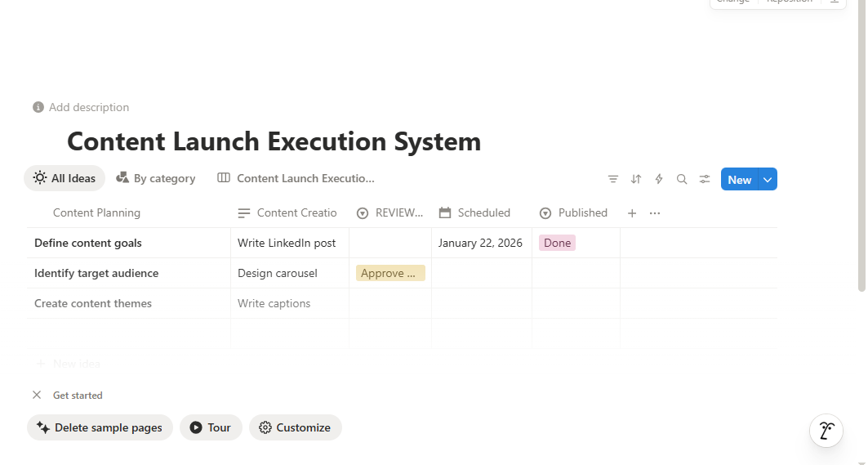Open automations lightning bolt icon
The height and width of the screenshot is (465, 868).
(x=659, y=179)
